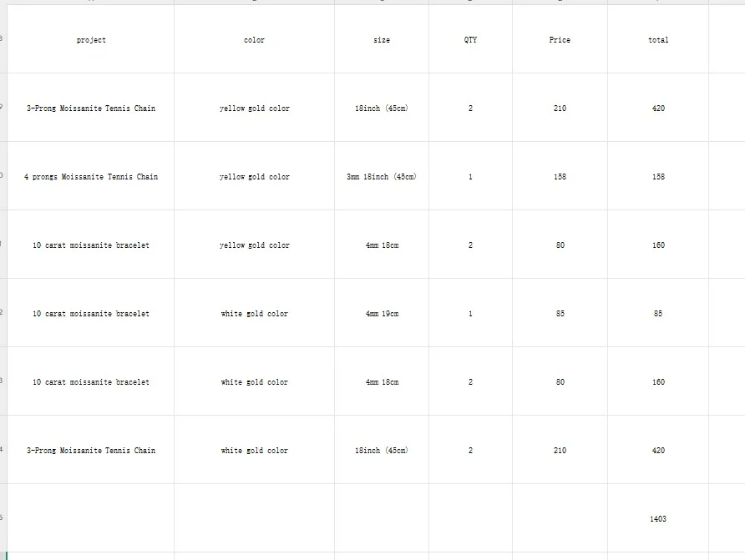
Task: Click the '3mm 18inch (45cm)' size cell
Action: (382, 177)
